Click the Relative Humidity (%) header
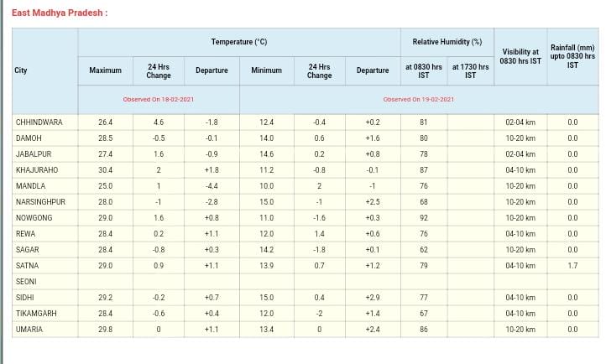The height and width of the screenshot is (364, 606). coord(447,42)
